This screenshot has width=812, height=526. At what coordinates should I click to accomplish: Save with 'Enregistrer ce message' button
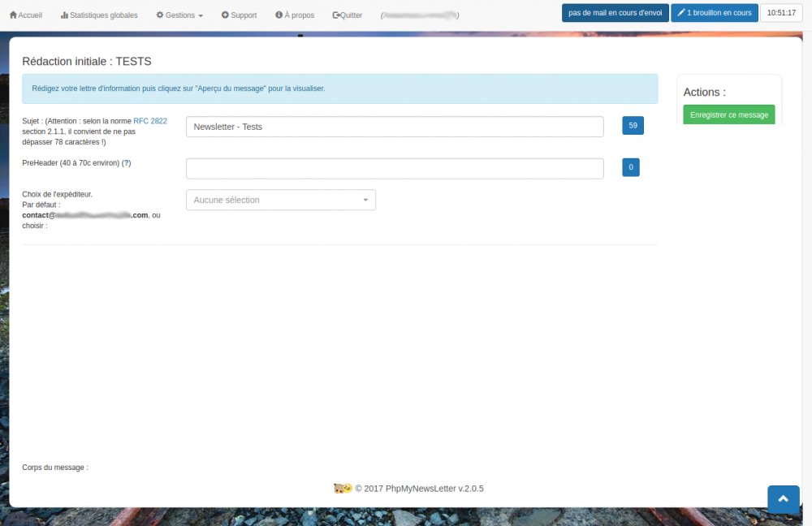(729, 115)
